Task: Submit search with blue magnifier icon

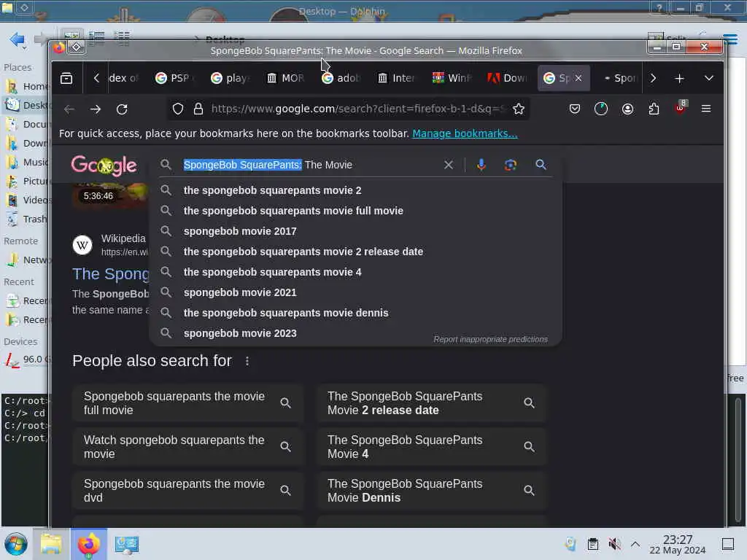Action: point(541,165)
